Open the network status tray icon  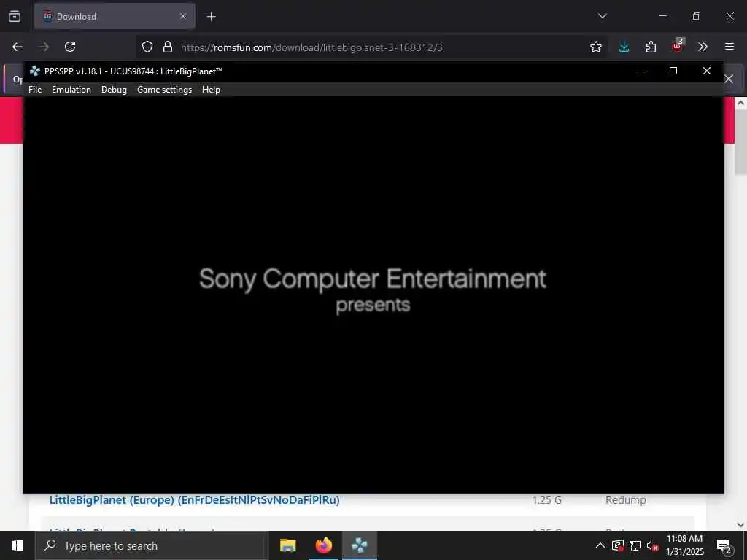pos(635,545)
